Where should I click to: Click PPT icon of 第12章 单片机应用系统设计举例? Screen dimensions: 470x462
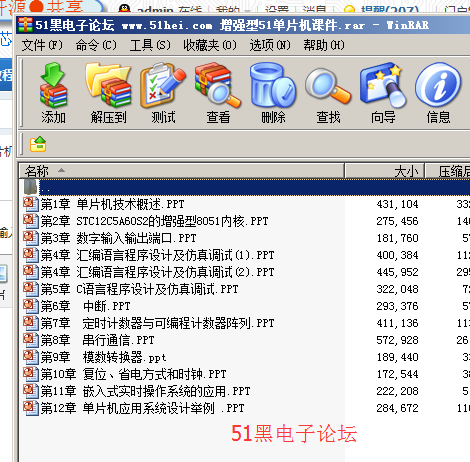(31, 408)
